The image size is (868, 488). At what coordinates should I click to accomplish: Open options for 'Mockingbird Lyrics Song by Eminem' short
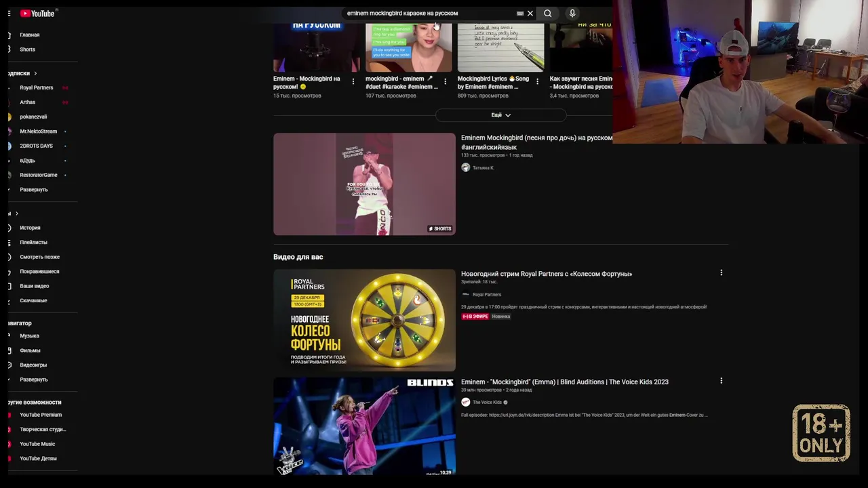coord(537,81)
